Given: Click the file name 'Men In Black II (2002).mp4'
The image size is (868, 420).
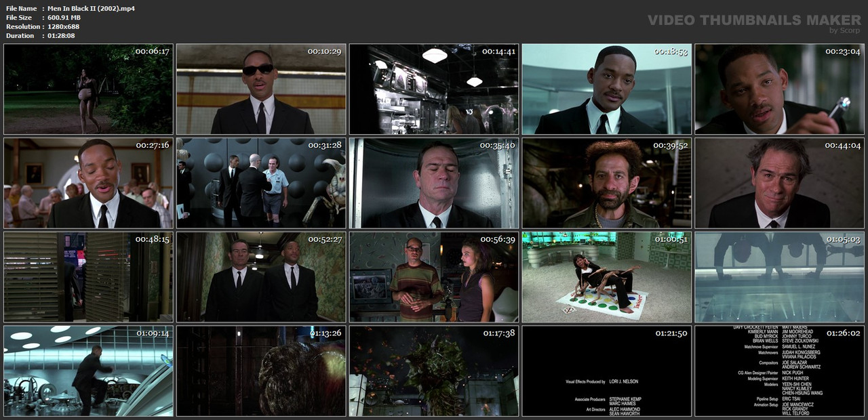Looking at the screenshot, I should pyautogui.click(x=91, y=8).
